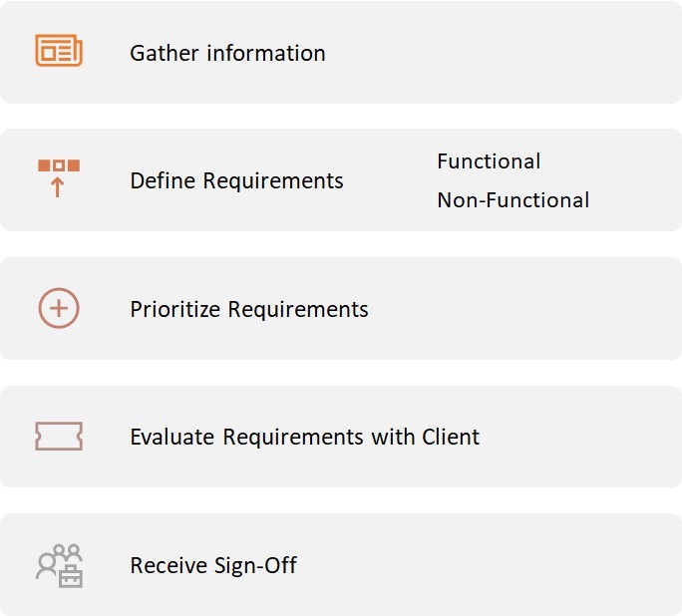Click the Gather information label
Image resolution: width=682 pixels, height=616 pixels.
tap(227, 54)
